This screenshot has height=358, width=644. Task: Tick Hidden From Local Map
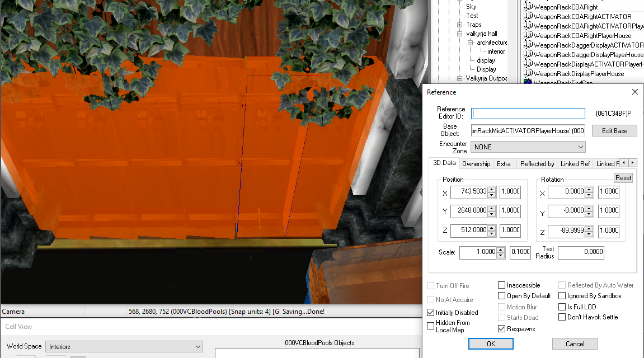[430, 326]
